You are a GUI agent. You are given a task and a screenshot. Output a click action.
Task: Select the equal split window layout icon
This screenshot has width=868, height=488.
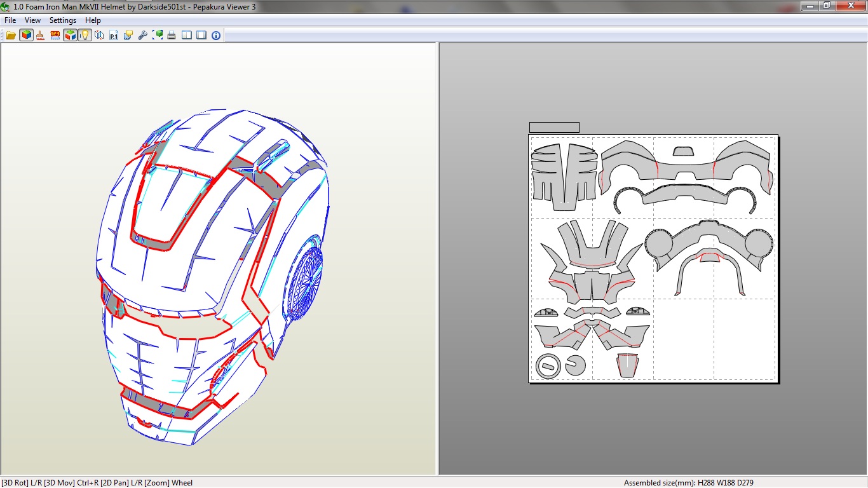(187, 35)
